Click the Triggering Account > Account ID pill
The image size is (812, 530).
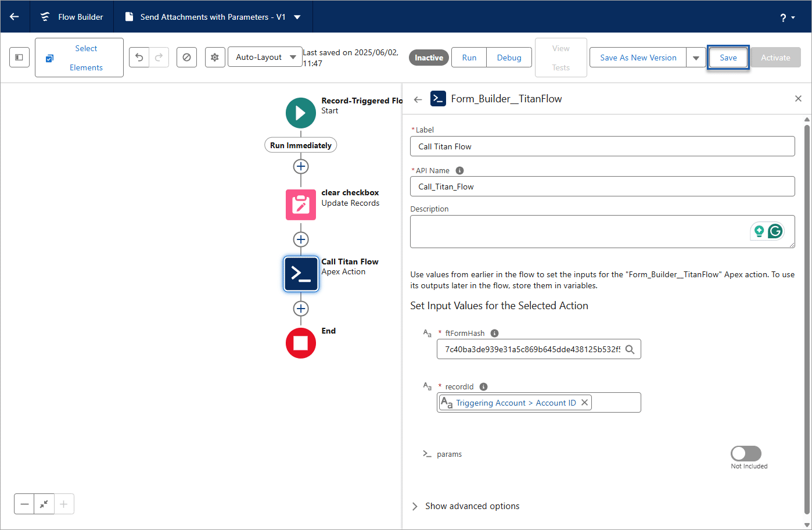pos(515,403)
